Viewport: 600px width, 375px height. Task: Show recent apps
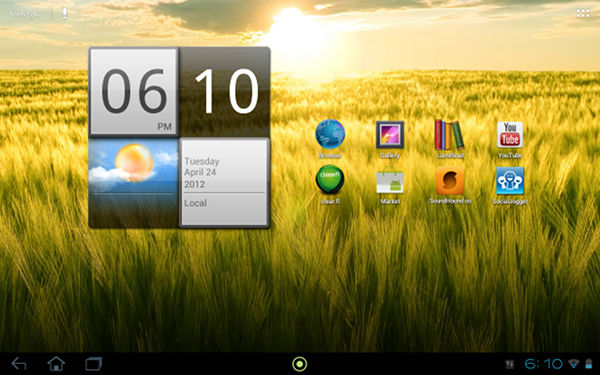pos(93,364)
